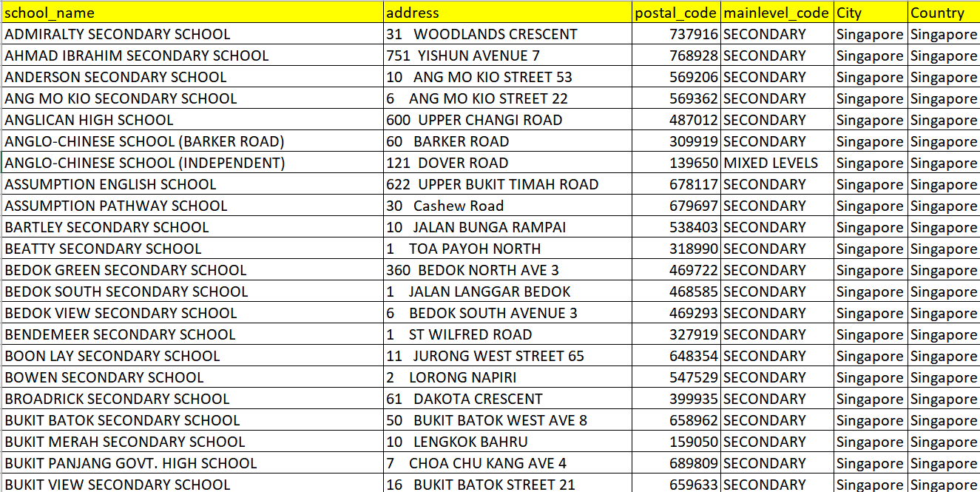The width and height of the screenshot is (980, 492).
Task: Click BUKIT PANJANG GOVT. HIGH SCHOOL cell
Action: coord(192,463)
